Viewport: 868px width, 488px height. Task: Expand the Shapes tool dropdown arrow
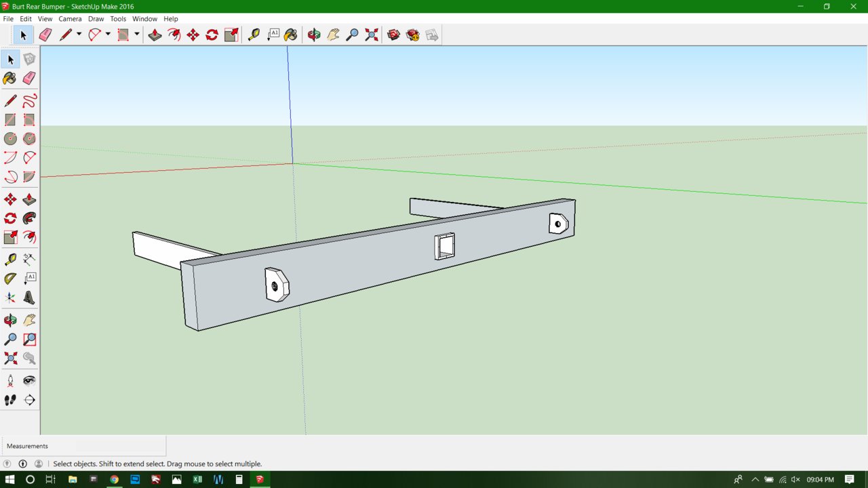pyautogui.click(x=136, y=35)
